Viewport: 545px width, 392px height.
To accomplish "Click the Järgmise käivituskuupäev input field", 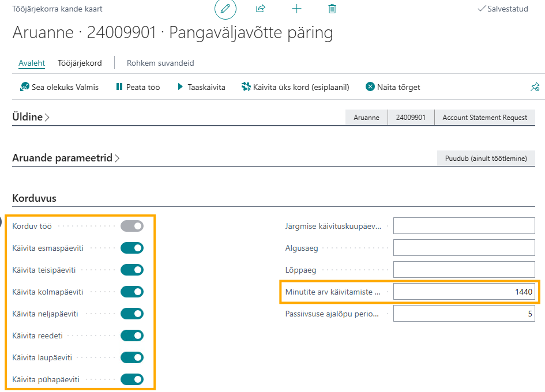I will click(464, 226).
